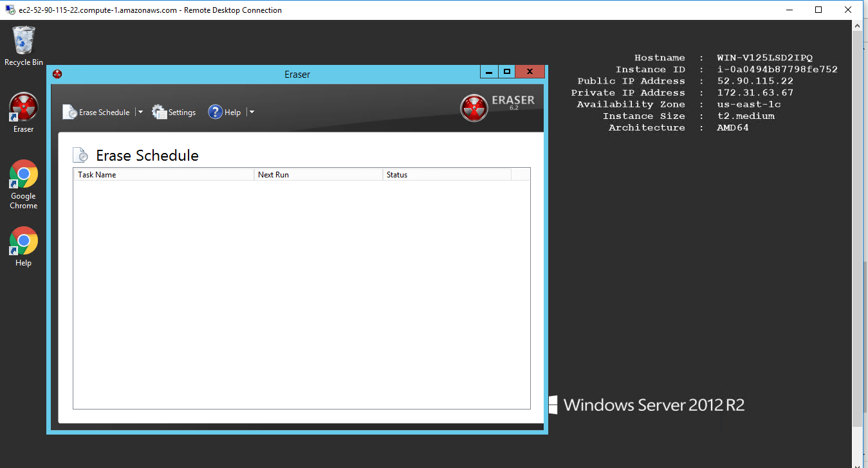
Task: Click the Next Run column header
Action: click(x=318, y=175)
